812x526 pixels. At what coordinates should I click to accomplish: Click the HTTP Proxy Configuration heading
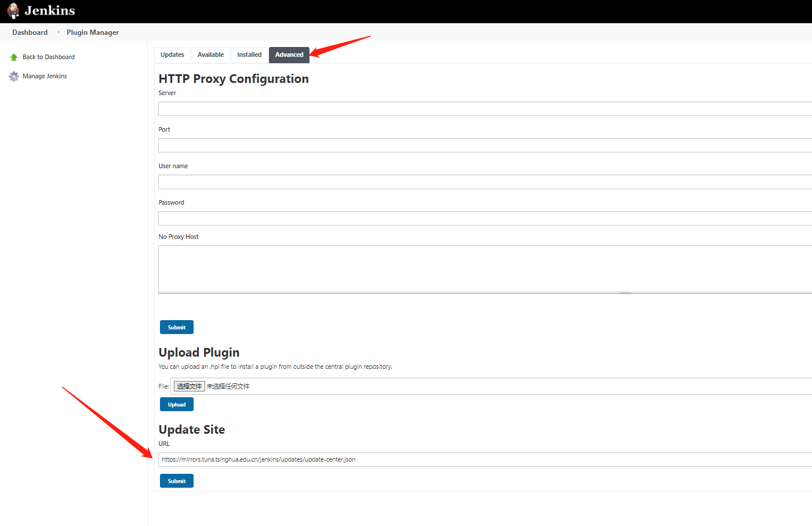point(234,79)
